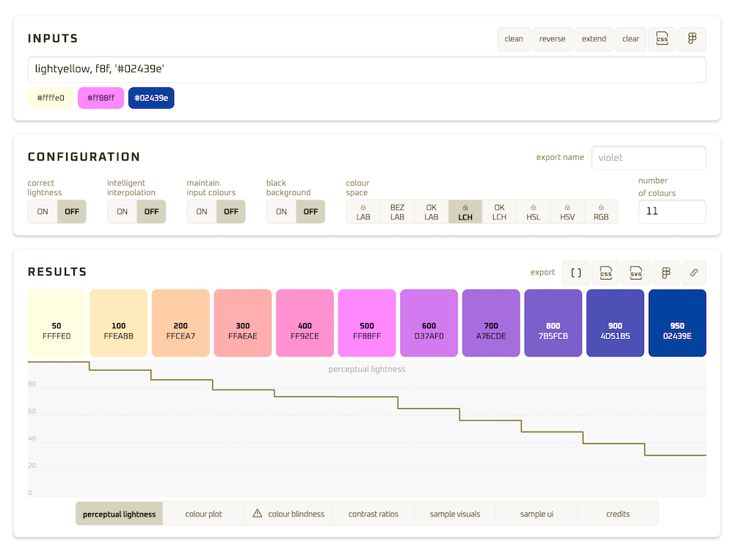Export results as array using brackets icon
This screenshot has width=734, height=560.
coord(576,272)
